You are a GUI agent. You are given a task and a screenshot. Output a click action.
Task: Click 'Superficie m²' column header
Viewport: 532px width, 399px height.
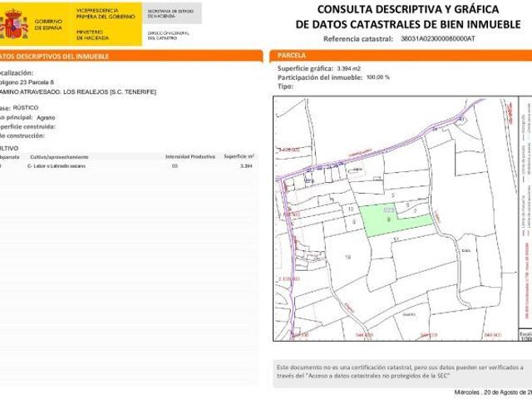pos(239,156)
